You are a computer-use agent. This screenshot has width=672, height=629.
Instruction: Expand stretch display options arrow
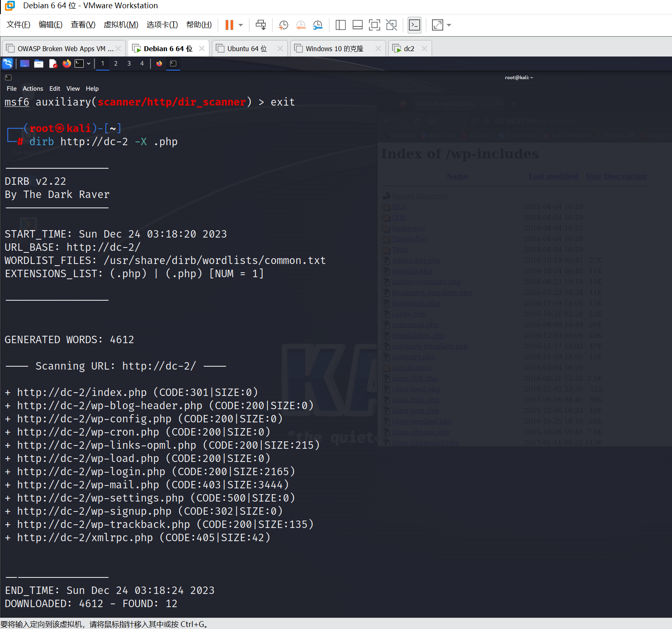coord(449,25)
